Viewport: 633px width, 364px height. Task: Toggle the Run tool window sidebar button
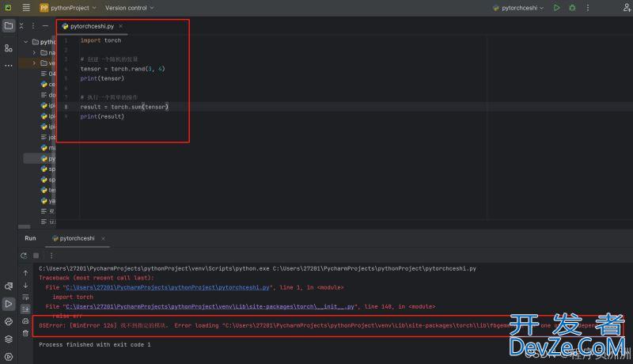pyautogui.click(x=8, y=304)
